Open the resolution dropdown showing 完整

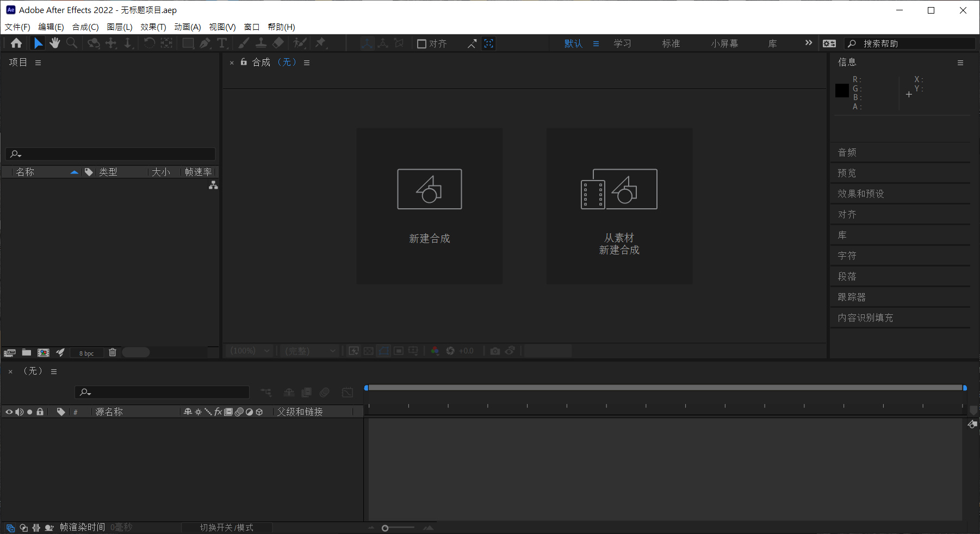(x=309, y=351)
